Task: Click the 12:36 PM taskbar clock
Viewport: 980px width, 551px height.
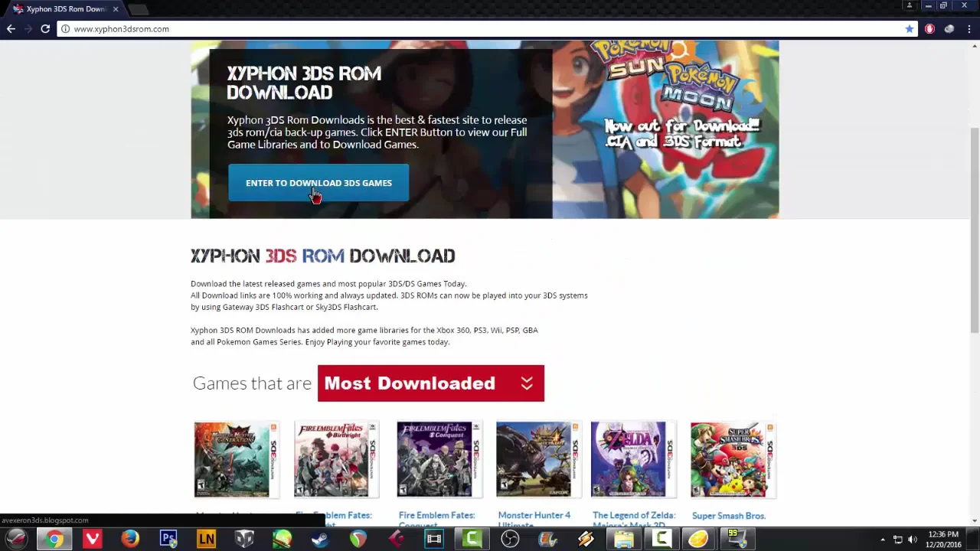Action: tap(943, 540)
